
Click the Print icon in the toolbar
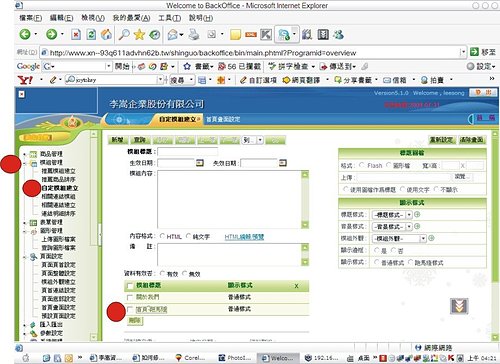click(x=194, y=34)
